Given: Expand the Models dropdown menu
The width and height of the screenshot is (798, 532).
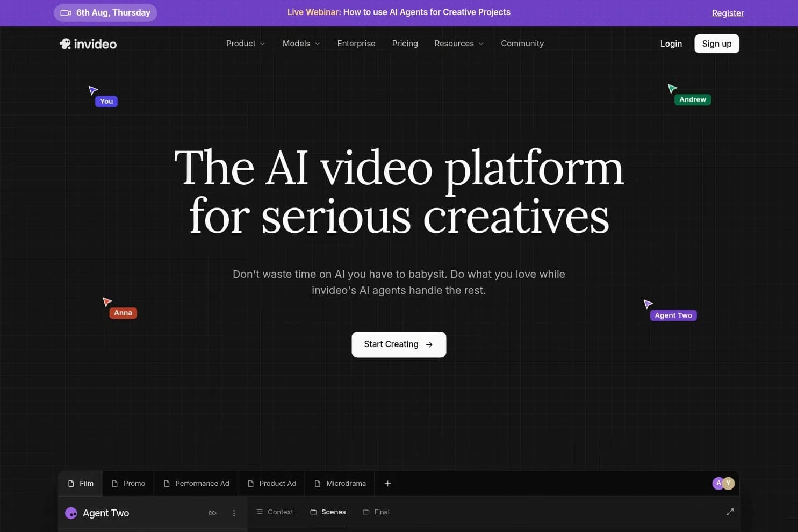Looking at the screenshot, I should (301, 44).
